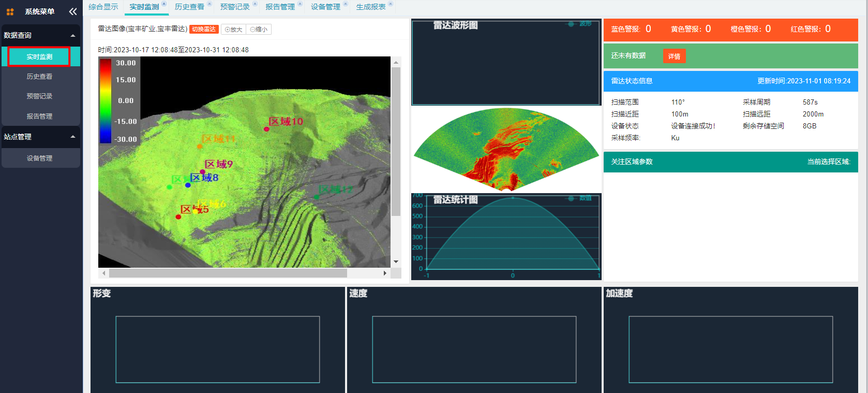The width and height of the screenshot is (868, 393).
Task: Collapse the 站点管理 menu group
Action: (72, 137)
